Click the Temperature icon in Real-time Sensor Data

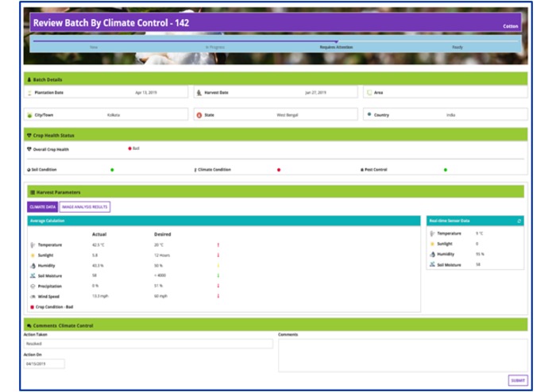pyautogui.click(x=432, y=233)
